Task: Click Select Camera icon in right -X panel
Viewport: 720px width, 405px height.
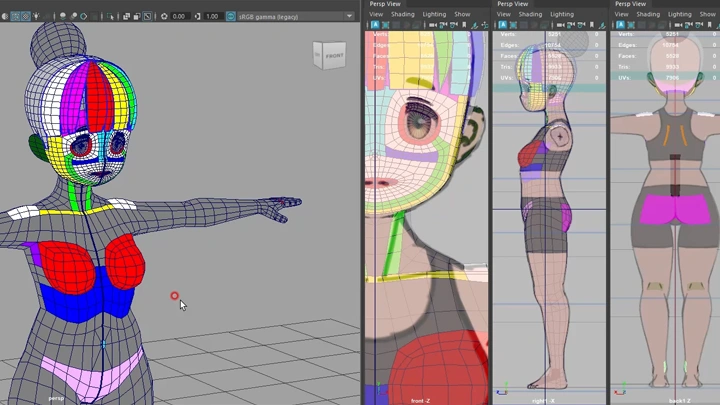Action: (x=560, y=25)
